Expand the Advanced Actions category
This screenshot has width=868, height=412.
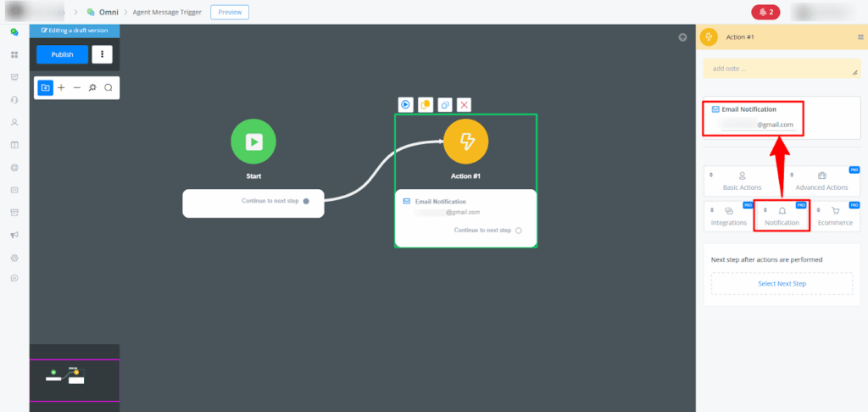tap(821, 181)
